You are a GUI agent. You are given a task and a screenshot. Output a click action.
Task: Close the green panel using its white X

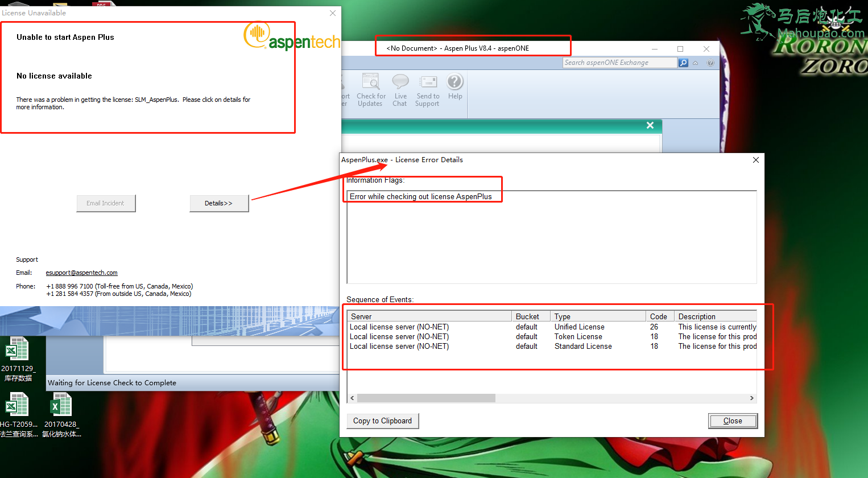(650, 125)
